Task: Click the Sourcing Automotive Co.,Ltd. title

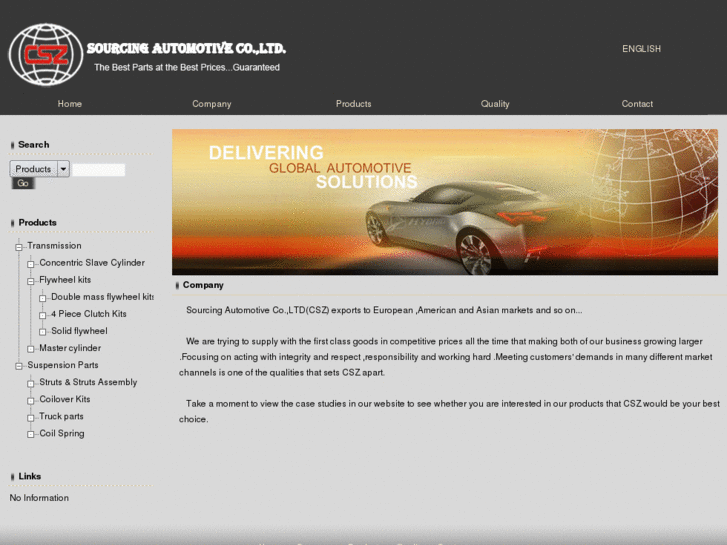Action: pyautogui.click(x=186, y=48)
